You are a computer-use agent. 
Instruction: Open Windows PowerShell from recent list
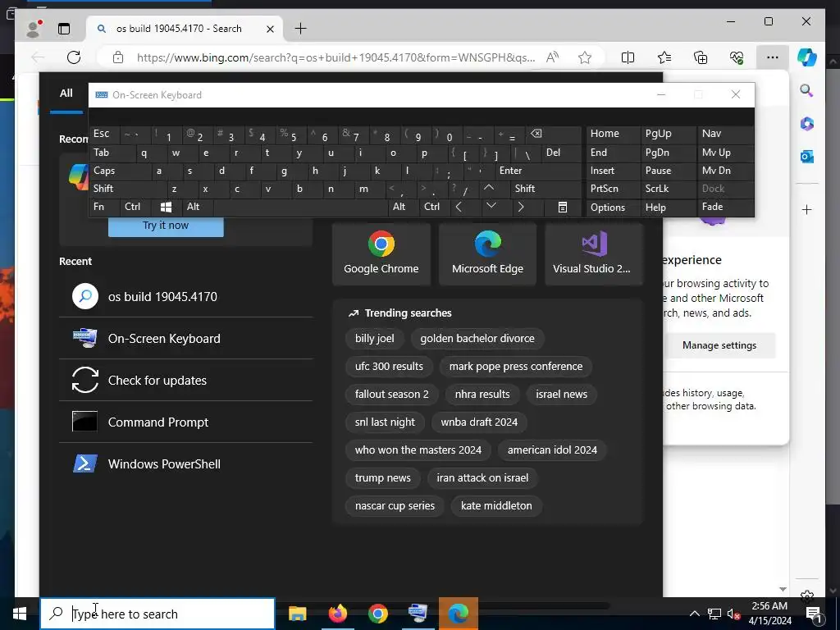pyautogui.click(x=186, y=463)
